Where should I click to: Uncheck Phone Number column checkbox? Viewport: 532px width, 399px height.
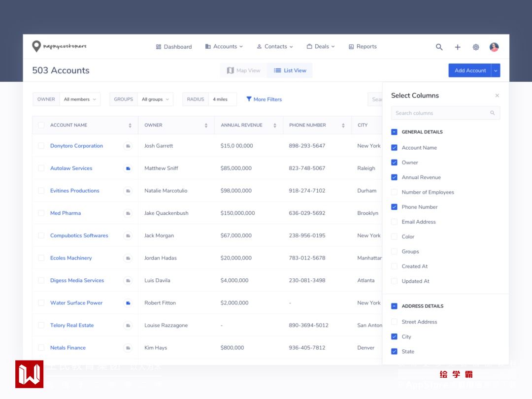click(394, 207)
